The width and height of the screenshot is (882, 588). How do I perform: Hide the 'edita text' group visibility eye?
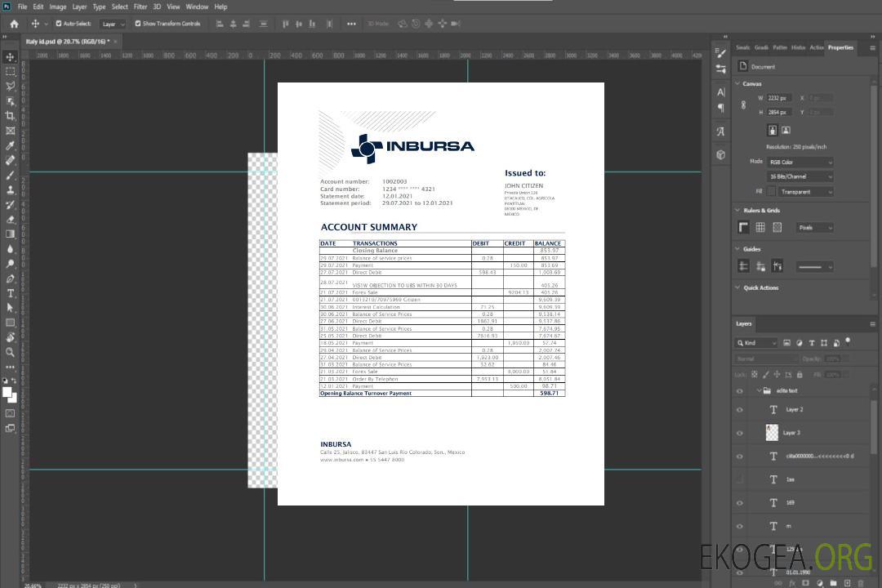[x=740, y=391]
